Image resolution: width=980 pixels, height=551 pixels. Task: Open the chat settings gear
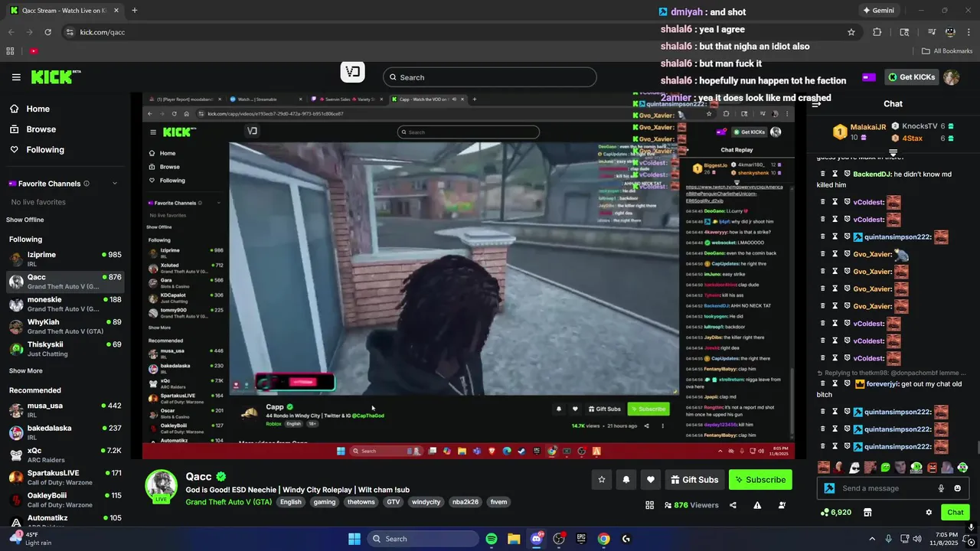pyautogui.click(x=929, y=512)
